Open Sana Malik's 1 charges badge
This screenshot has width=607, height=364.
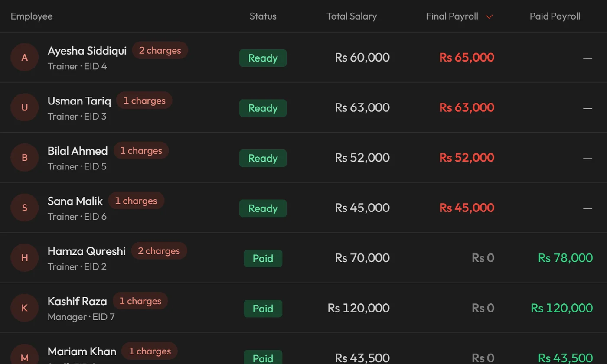point(136,201)
